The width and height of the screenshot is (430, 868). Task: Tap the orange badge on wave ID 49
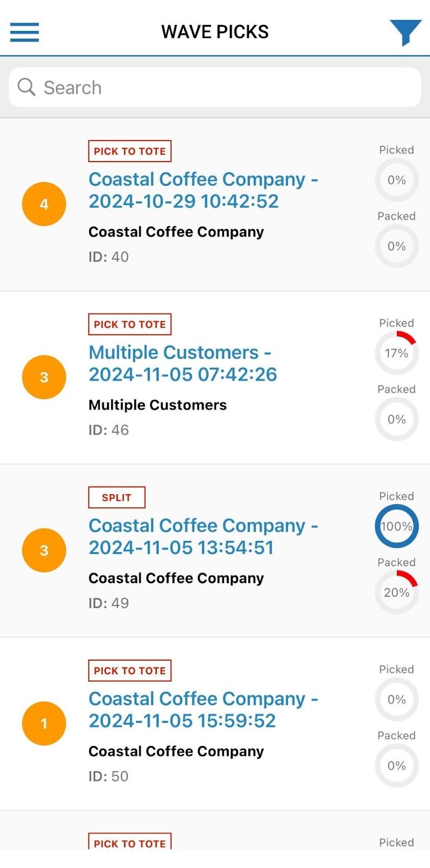click(x=44, y=550)
